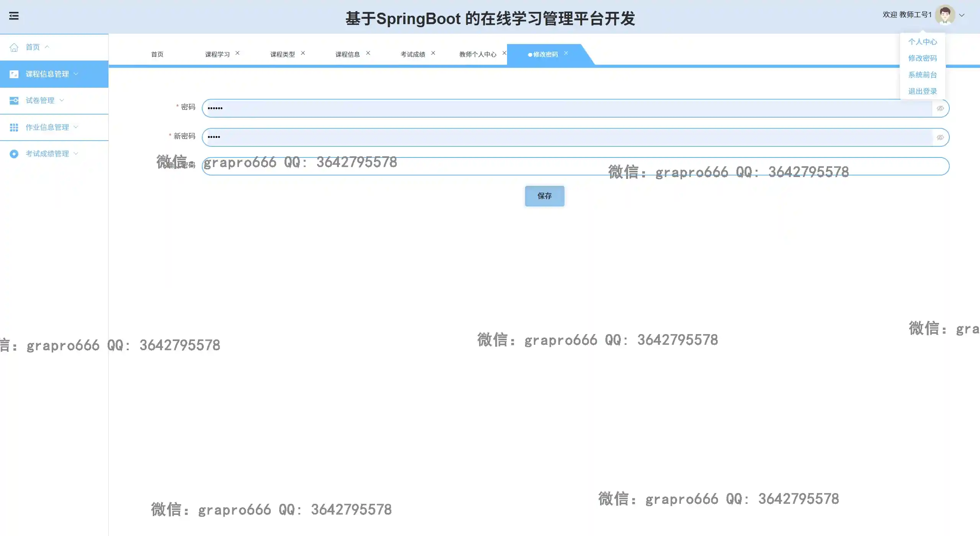Select 个人中心 in the user menu
980x536 pixels.
coord(922,42)
